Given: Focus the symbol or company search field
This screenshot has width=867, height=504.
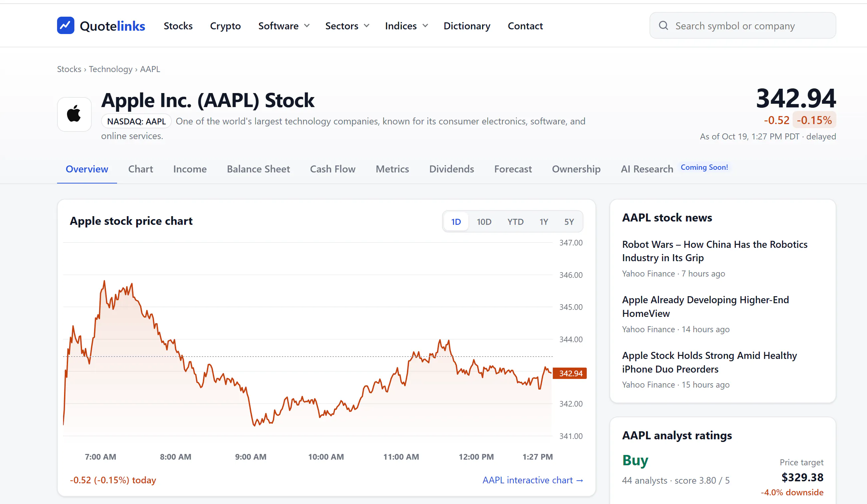Looking at the screenshot, I should point(743,25).
